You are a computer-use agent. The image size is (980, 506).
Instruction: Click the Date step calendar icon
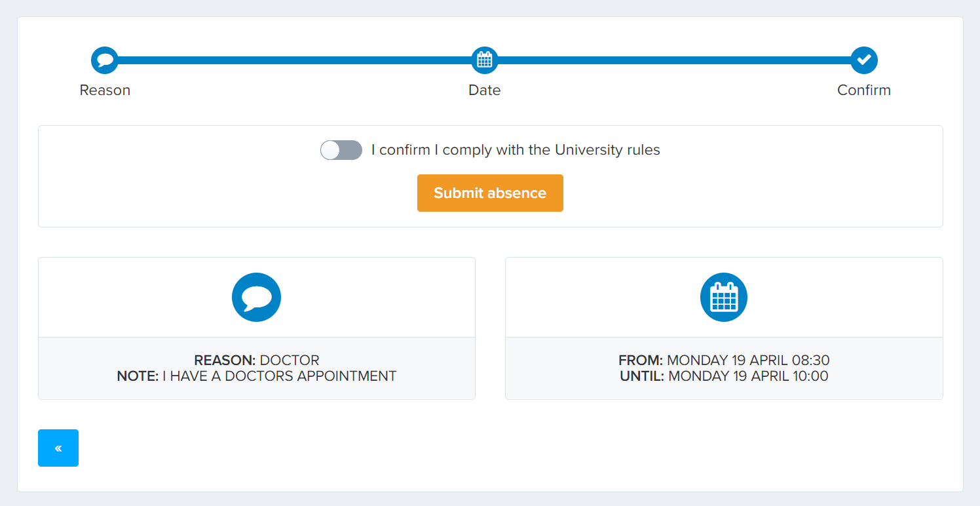(485, 60)
